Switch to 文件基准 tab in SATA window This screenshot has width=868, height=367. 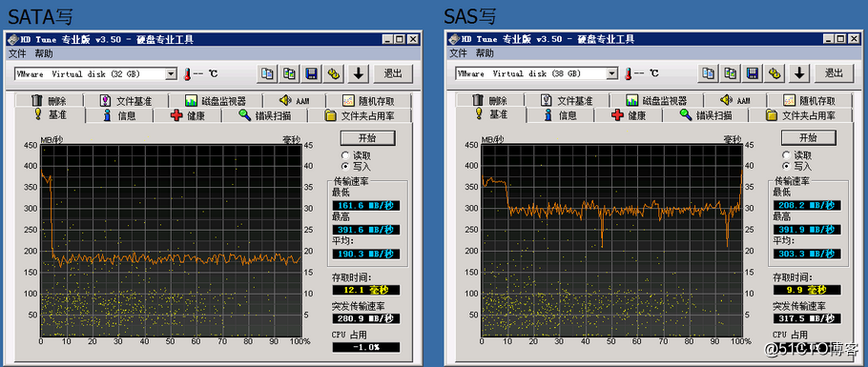(126, 101)
